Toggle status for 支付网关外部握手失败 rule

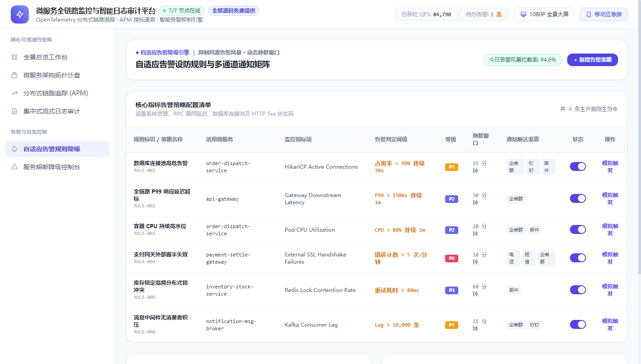pyautogui.click(x=578, y=258)
